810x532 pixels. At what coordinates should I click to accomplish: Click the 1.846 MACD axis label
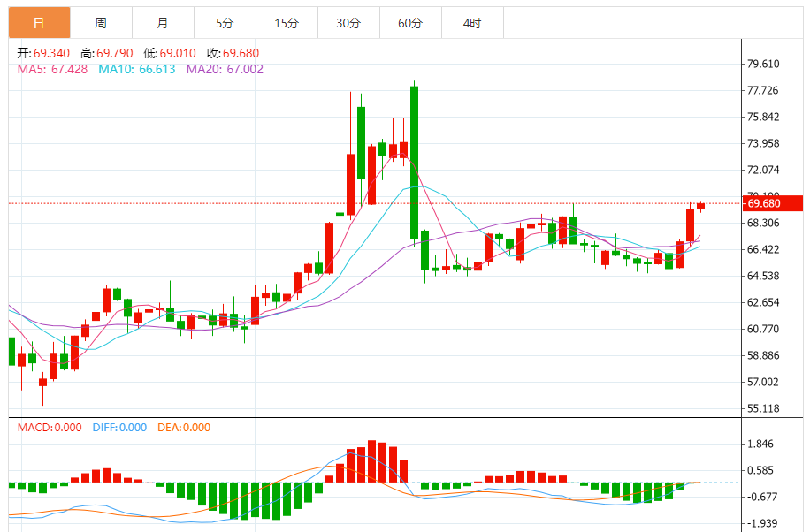pos(760,444)
